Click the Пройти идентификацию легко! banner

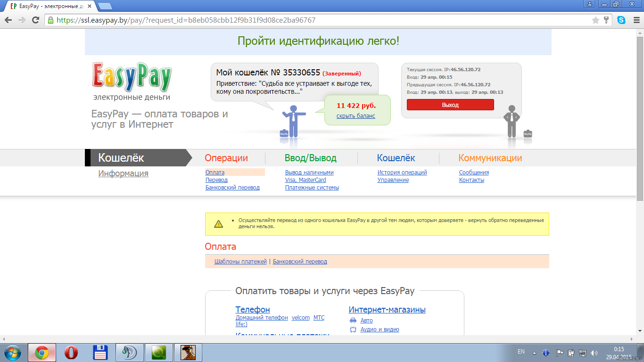[x=318, y=41]
